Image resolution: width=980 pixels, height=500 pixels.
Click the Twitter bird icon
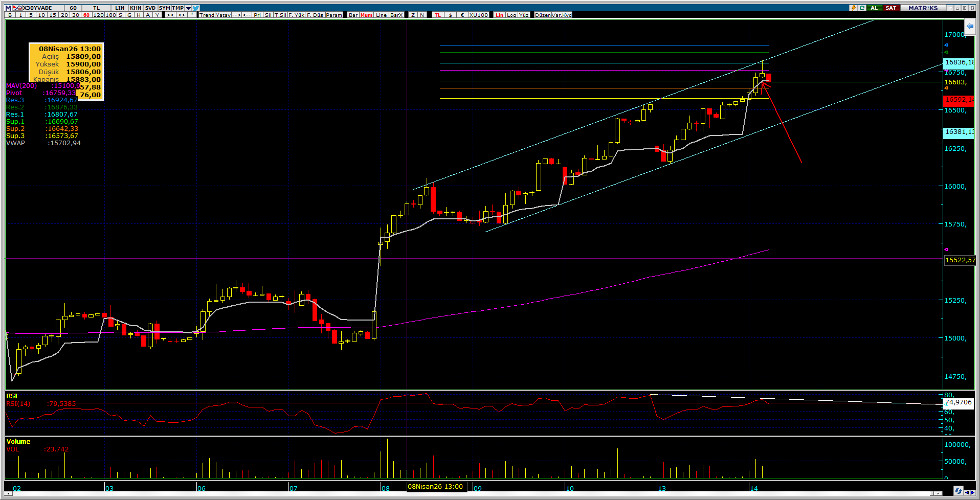point(196,8)
